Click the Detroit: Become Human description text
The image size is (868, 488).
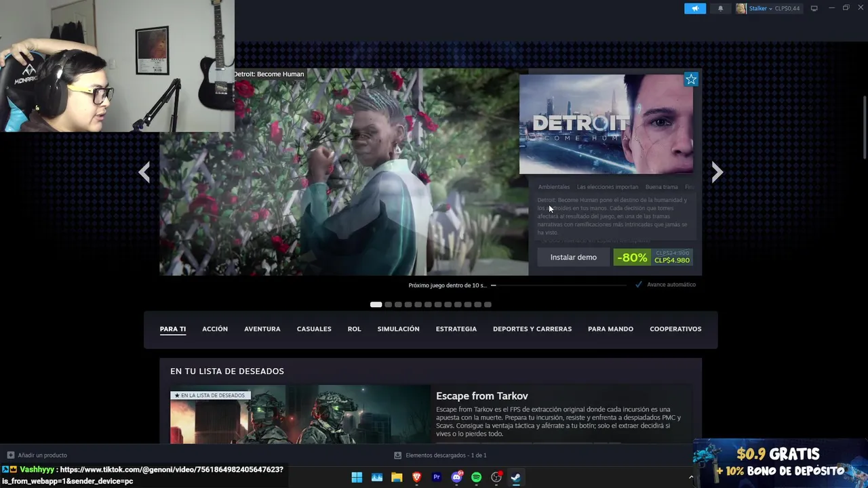[x=612, y=216]
